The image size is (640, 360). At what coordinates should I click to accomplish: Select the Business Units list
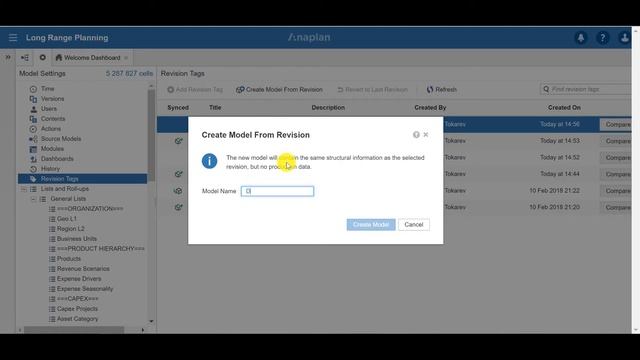click(77, 239)
